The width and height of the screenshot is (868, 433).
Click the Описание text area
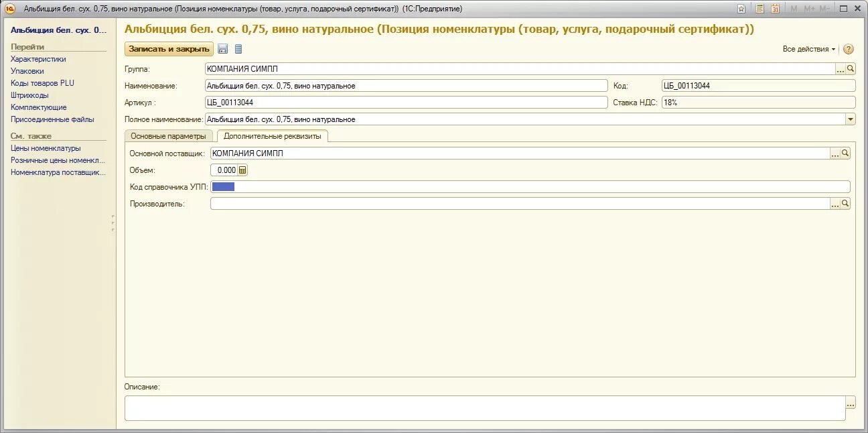(485, 408)
